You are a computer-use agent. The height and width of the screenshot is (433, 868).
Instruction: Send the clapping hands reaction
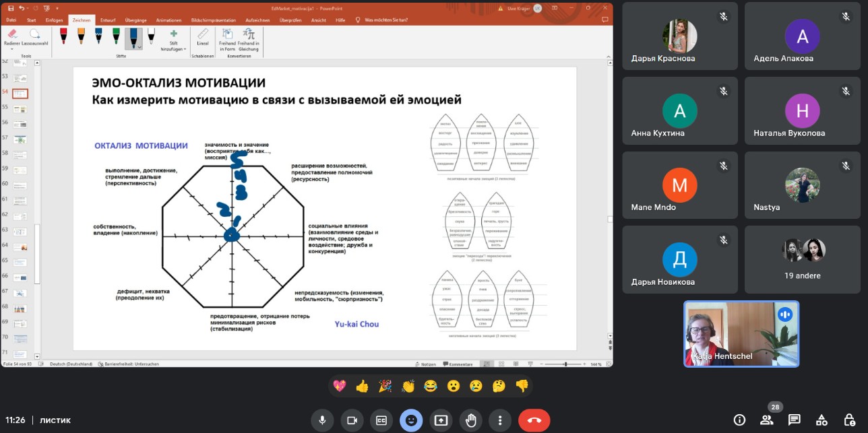[408, 386]
